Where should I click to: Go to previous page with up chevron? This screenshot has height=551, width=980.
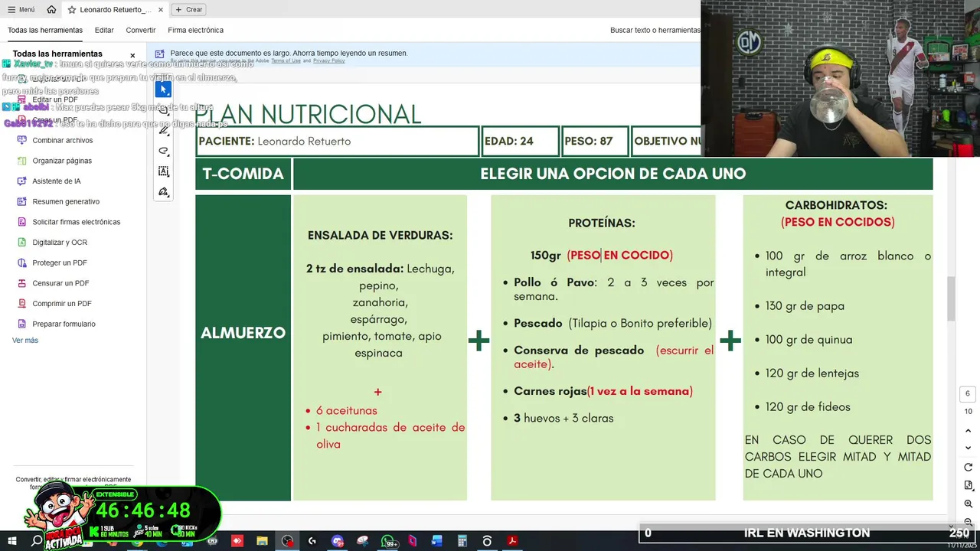(x=969, y=432)
